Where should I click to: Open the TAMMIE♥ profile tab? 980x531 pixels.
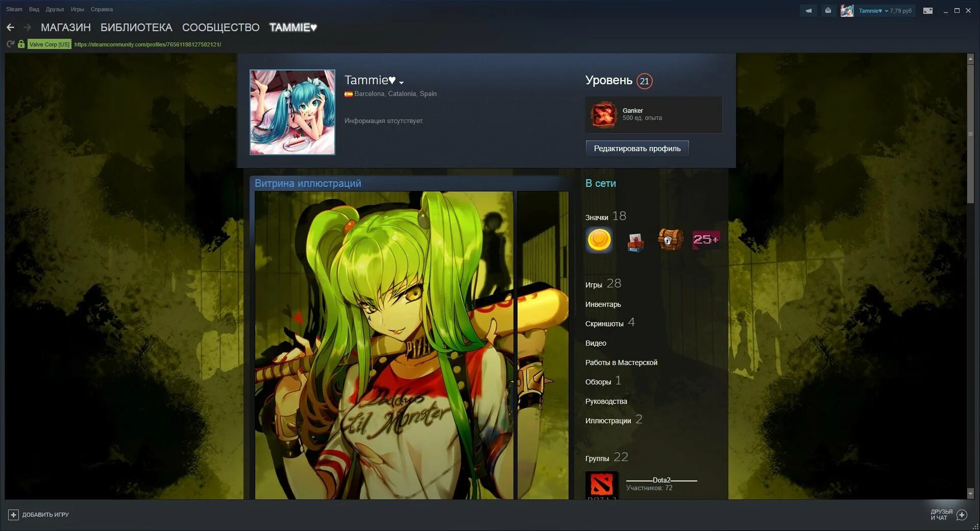293,28
